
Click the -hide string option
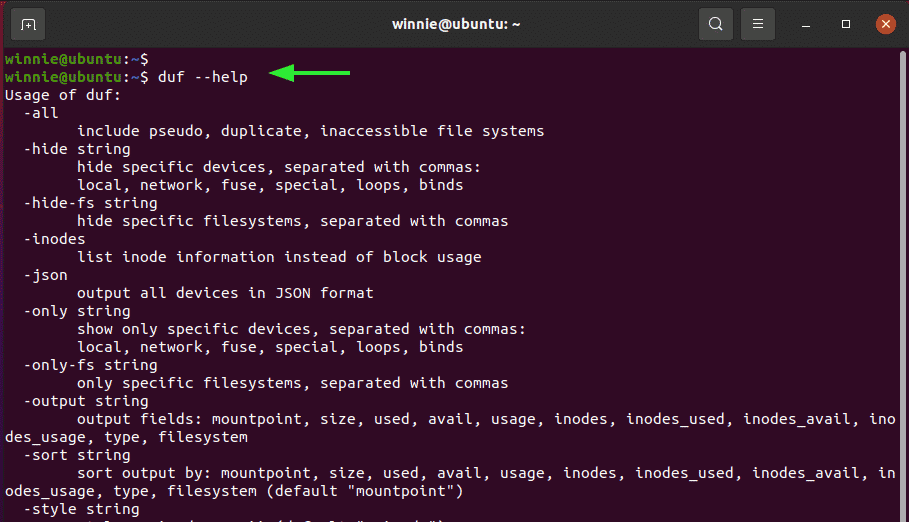[77, 149]
